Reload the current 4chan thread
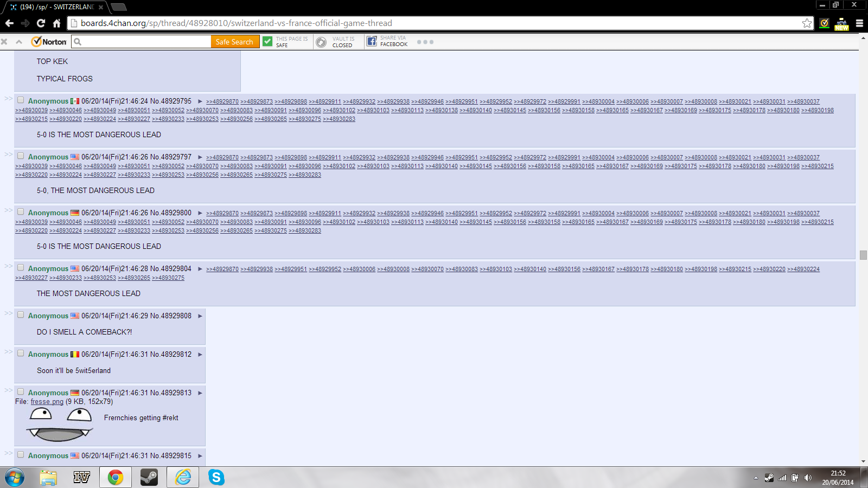Viewport: 868px width, 488px height. [41, 23]
